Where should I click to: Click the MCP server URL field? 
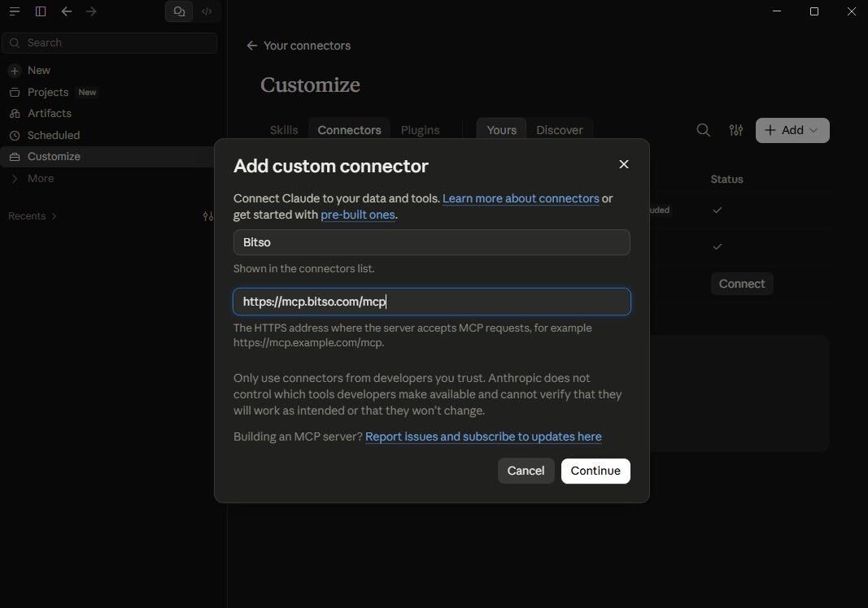coord(432,302)
